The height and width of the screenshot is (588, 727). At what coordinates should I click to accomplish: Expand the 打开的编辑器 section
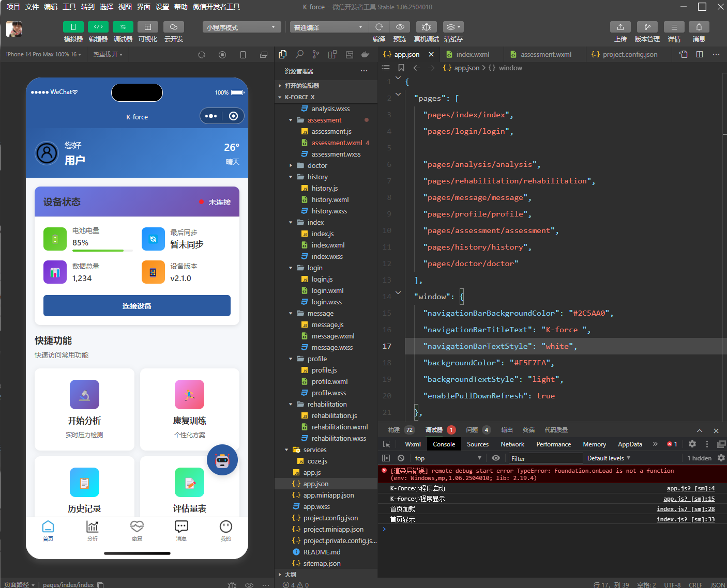point(326,86)
